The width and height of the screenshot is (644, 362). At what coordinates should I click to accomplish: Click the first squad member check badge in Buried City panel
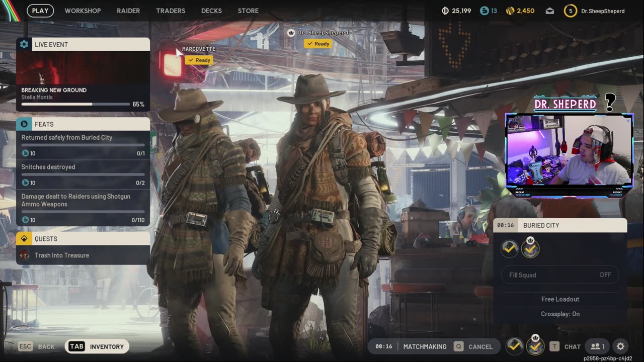(509, 248)
